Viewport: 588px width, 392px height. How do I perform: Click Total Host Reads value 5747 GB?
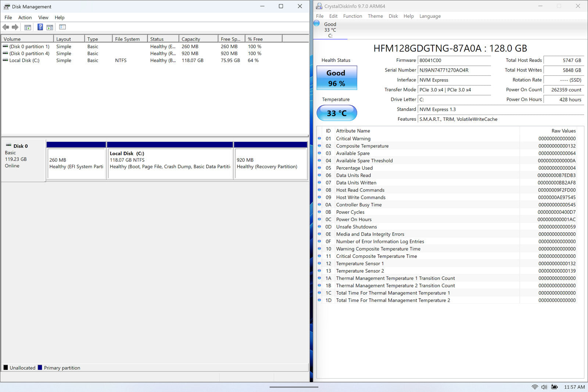tap(564, 60)
